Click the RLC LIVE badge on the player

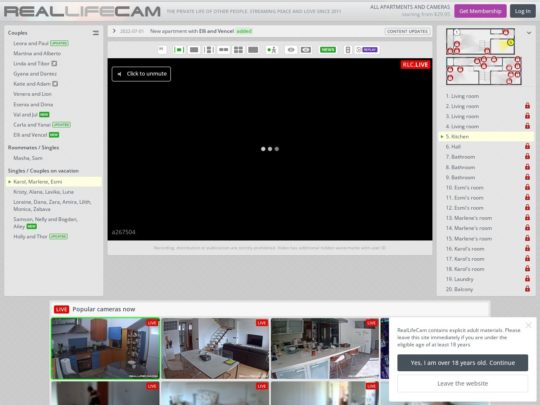click(415, 64)
